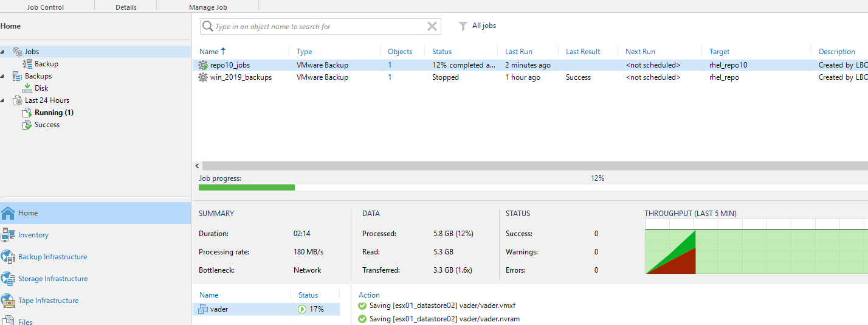Image resolution: width=868 pixels, height=325 pixels.
Task: Open the Inventory view icon
Action: coord(8,235)
